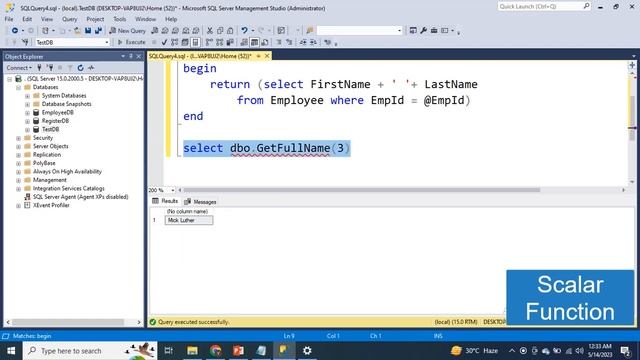
Task: Click the Connect Object Explorer plug icon
Action: pos(40,68)
